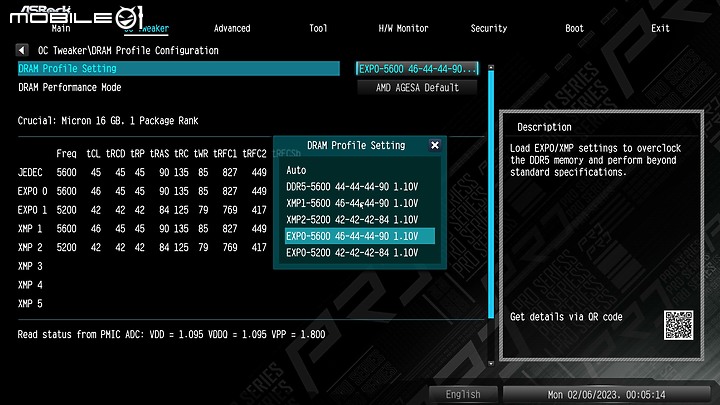Open the Security tab
The image size is (720, 405).
pyautogui.click(x=489, y=28)
